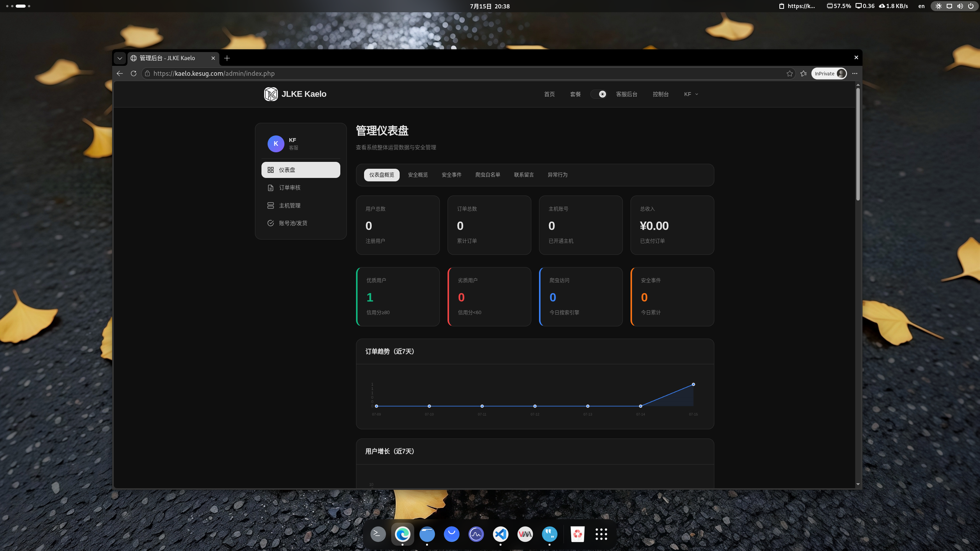Image resolution: width=980 pixels, height=551 pixels.
Task: Open the tab list chevron in the browser
Action: pos(120,58)
